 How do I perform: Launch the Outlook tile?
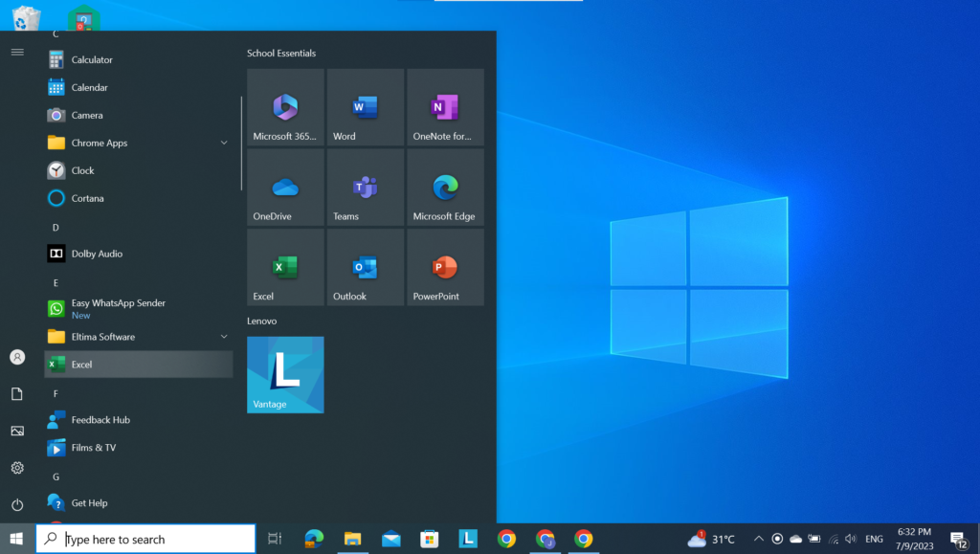[x=365, y=267]
